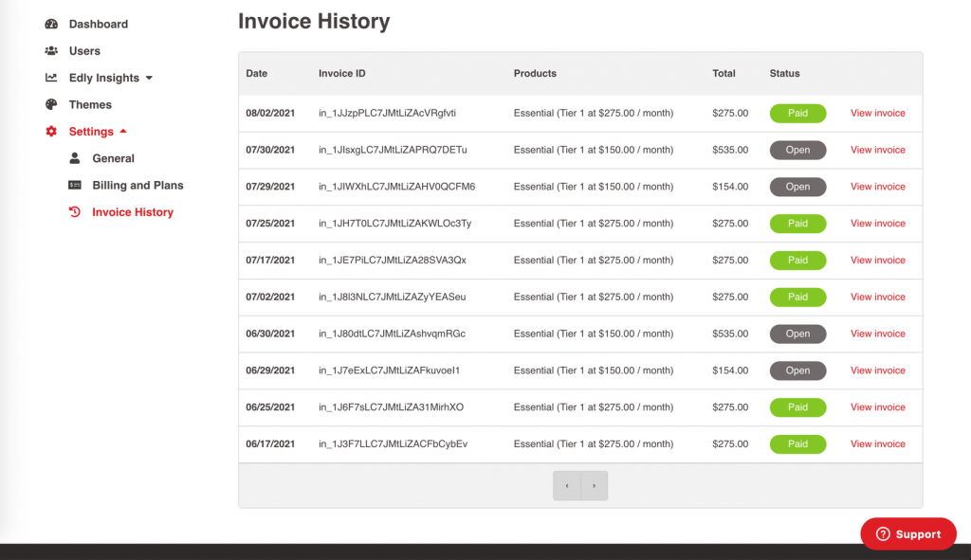Screen dimensions: 971x560
Task: View invoice dated 06/17/2021
Action: pos(877,443)
